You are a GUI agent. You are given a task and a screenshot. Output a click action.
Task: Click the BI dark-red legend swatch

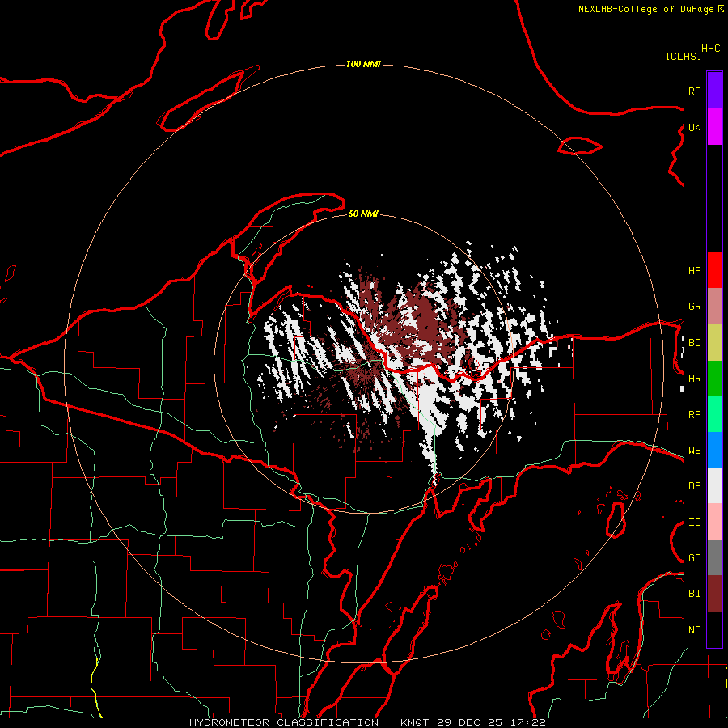pyautogui.click(x=714, y=594)
